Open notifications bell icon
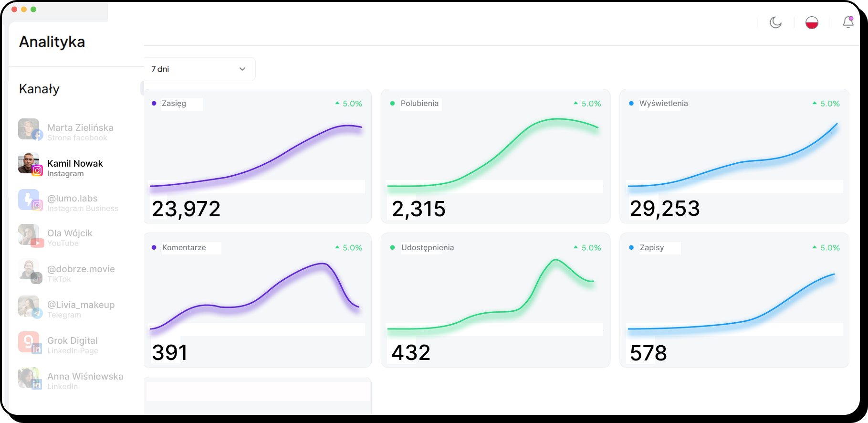 click(x=848, y=22)
